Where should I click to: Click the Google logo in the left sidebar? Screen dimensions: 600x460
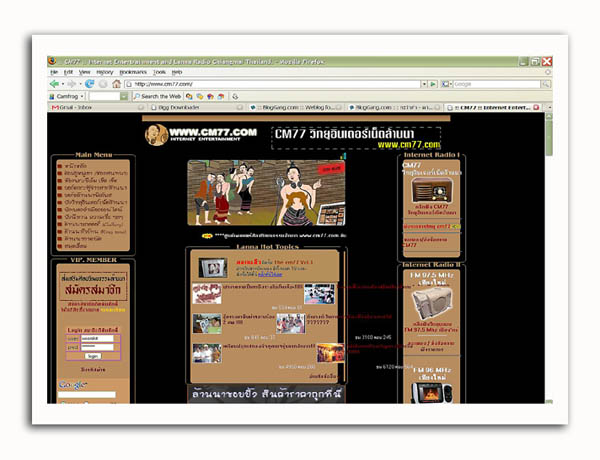point(73,384)
